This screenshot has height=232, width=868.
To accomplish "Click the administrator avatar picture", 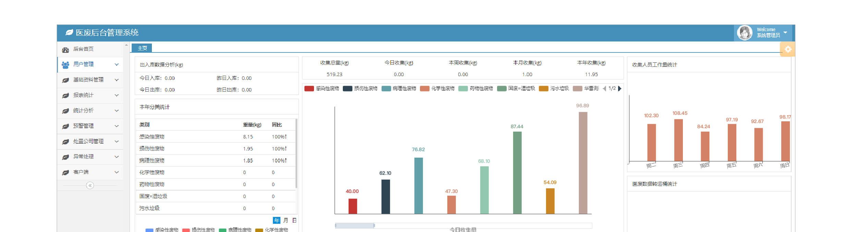I will pyautogui.click(x=745, y=33).
